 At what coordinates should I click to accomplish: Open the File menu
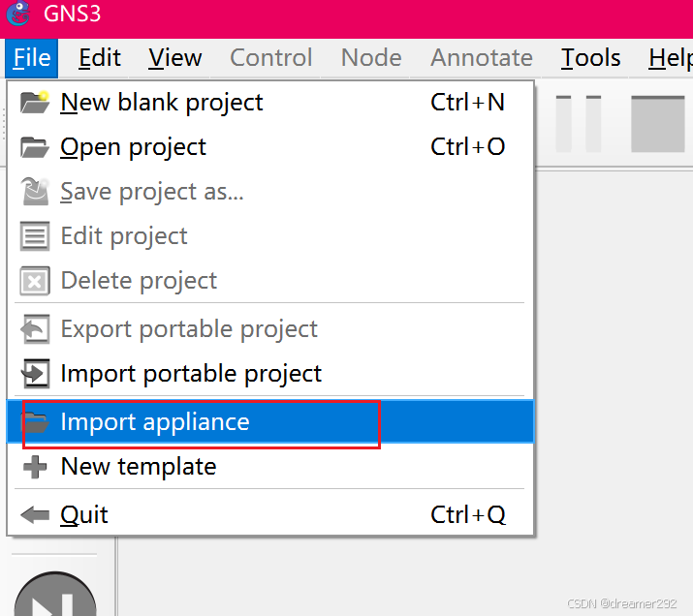(32, 58)
